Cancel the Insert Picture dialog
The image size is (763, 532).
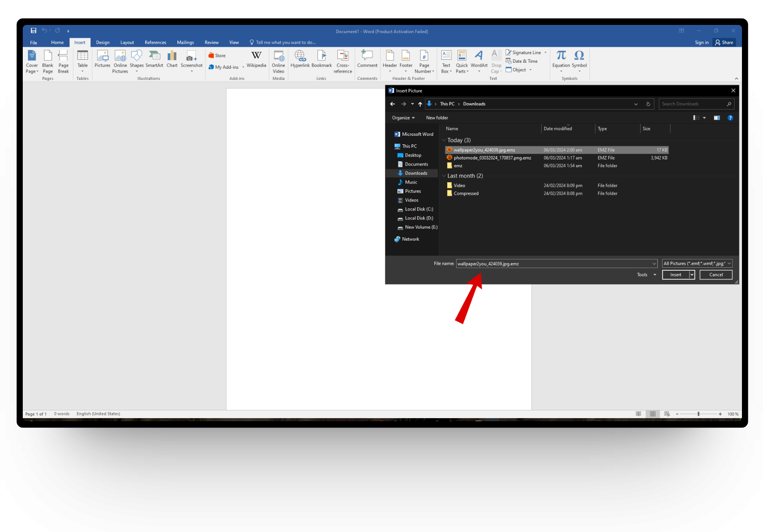[716, 275]
